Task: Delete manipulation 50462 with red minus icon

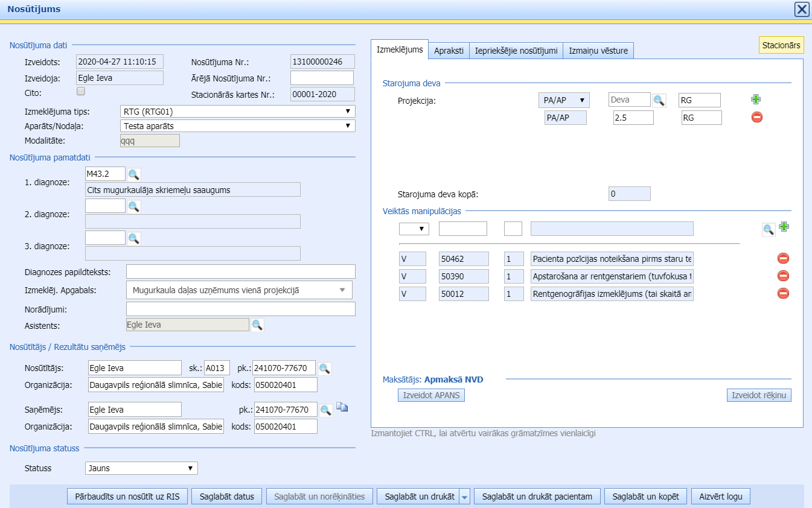Action: click(x=783, y=259)
